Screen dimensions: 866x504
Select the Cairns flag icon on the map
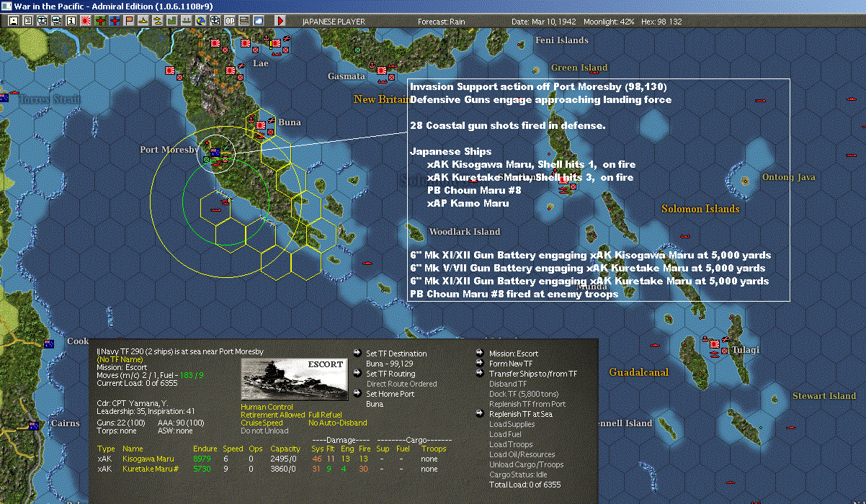(33, 426)
